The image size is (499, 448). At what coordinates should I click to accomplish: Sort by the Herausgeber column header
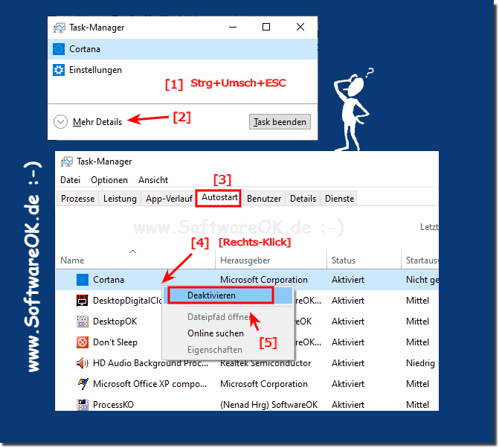245,260
